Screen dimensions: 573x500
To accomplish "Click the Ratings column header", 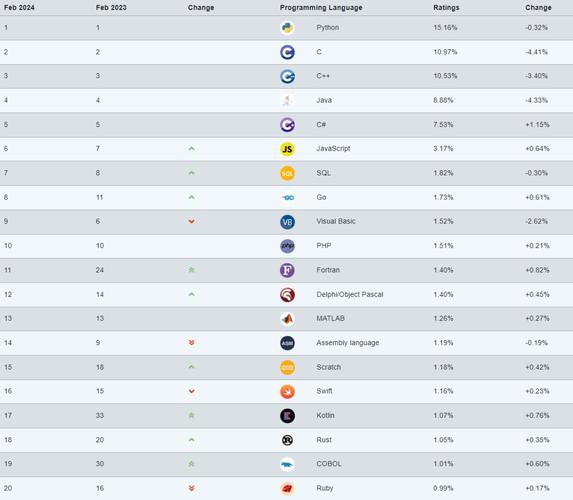I will pos(446,8).
